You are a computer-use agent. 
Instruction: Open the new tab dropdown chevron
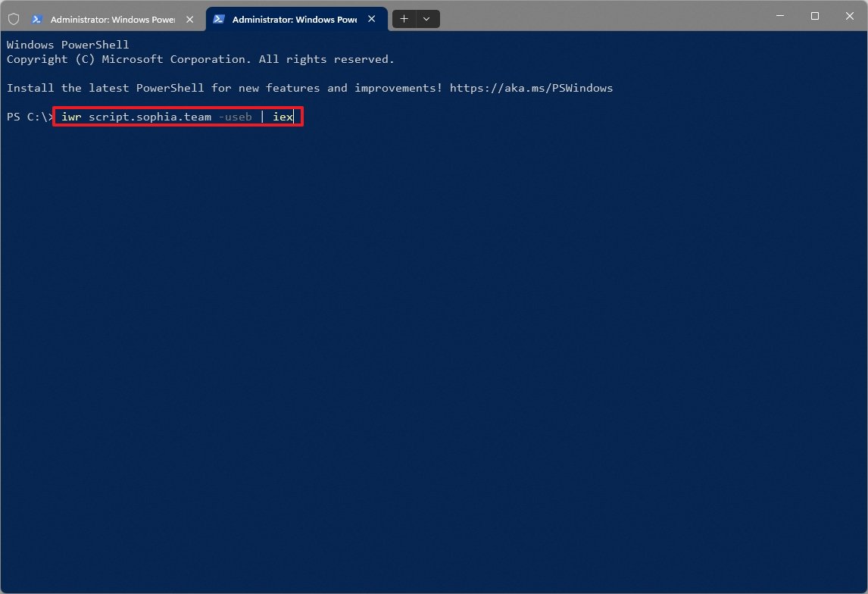coord(426,18)
